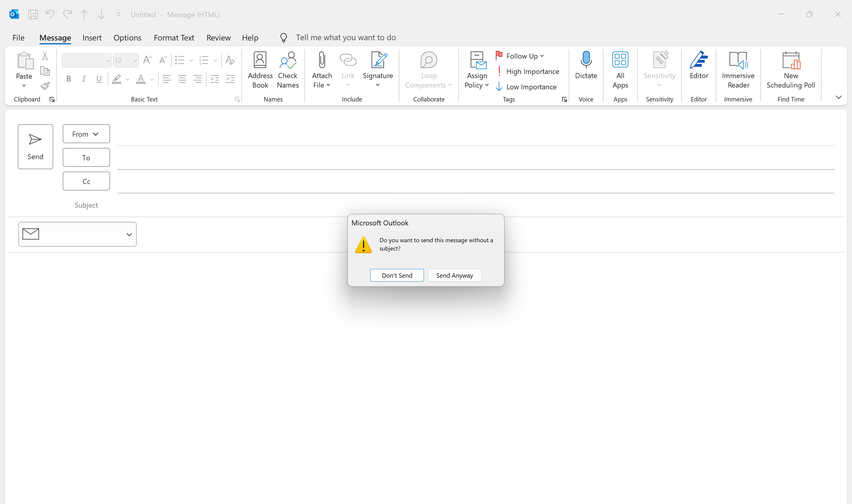Click the Save icon in title bar
This screenshot has height=504, width=852.
(x=33, y=14)
